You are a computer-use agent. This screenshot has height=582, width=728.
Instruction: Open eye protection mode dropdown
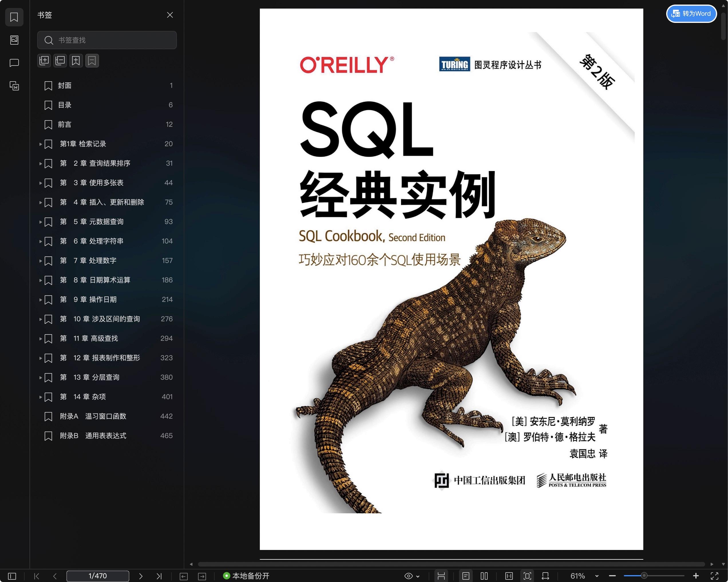point(412,576)
